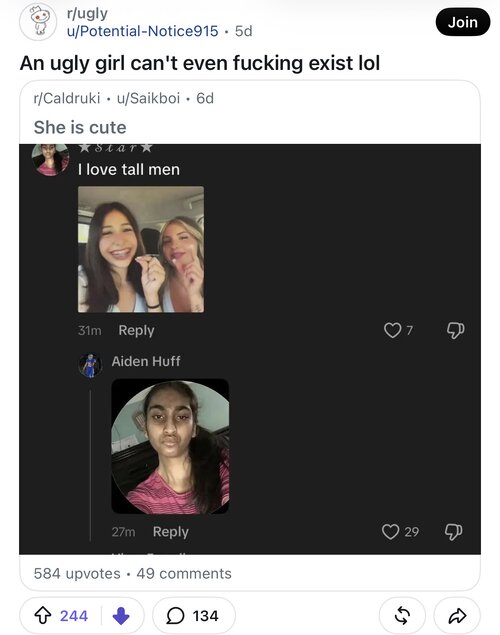Open comments via the speech bubble icon
Image resolution: width=500 pixels, height=635 pixels.
click(x=175, y=616)
